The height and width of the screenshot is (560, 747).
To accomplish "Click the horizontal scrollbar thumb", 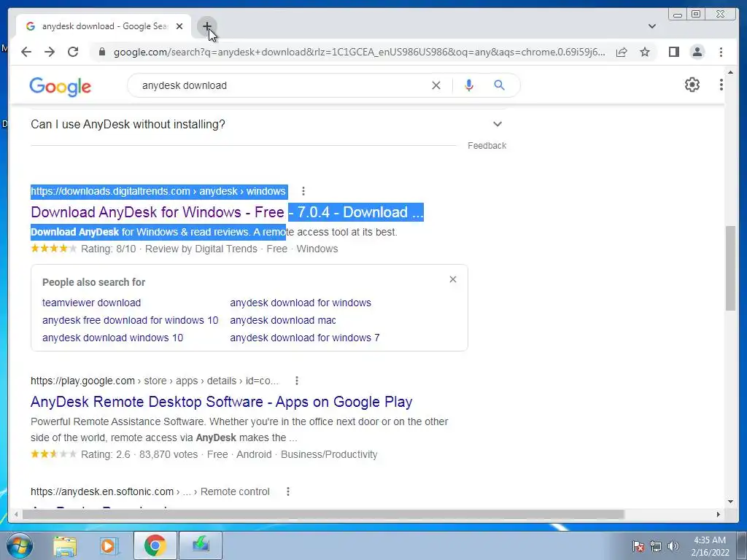I will pyautogui.click(x=323, y=514).
